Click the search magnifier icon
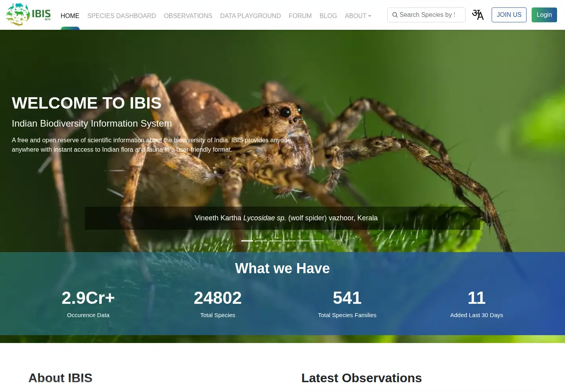 [395, 15]
